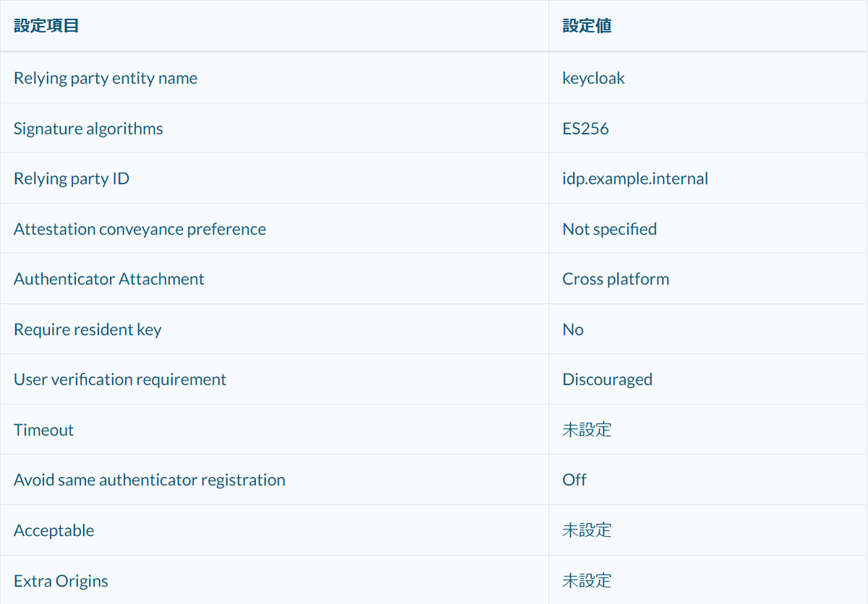Screen dimensions: 868x604
Task: Select Avoid same authenticator registration label
Action: coord(149,480)
